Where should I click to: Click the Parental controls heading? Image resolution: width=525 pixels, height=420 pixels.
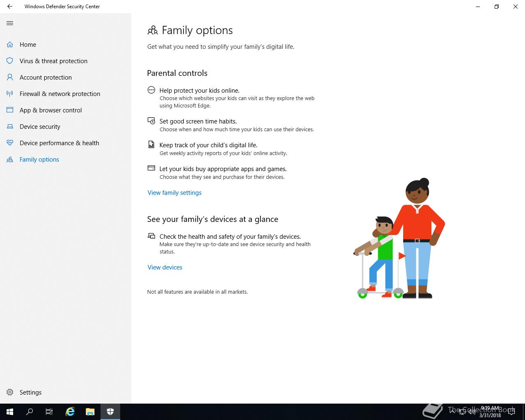pyautogui.click(x=177, y=73)
